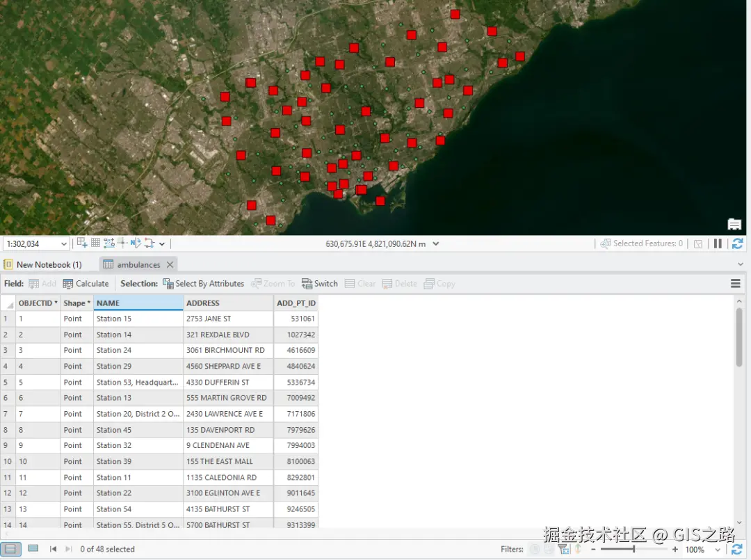
Task: Expand the arrow next to constraints icon
Action: (x=162, y=244)
